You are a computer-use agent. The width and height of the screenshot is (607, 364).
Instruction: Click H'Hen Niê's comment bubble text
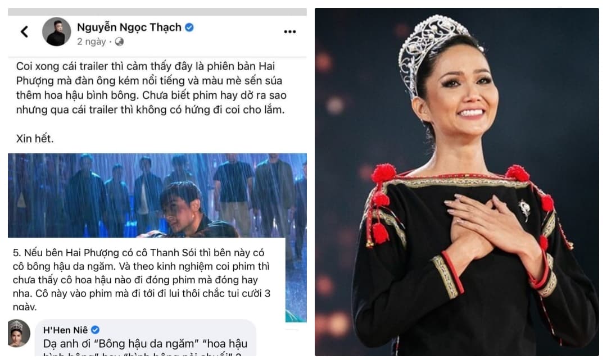point(145,348)
